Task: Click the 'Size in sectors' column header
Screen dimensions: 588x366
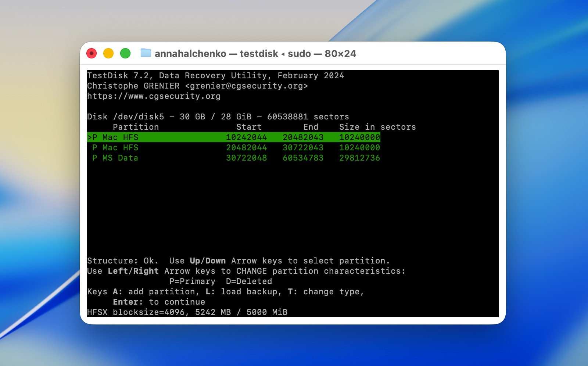Action: point(377,127)
